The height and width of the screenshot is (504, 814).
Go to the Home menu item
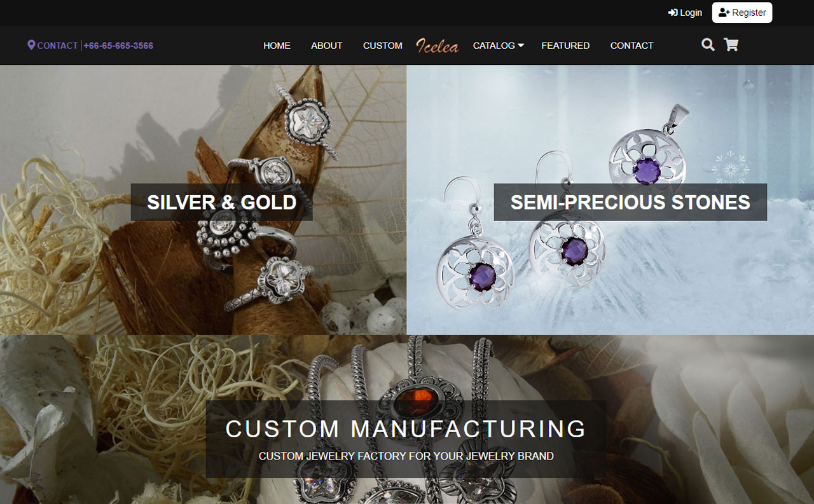point(277,45)
